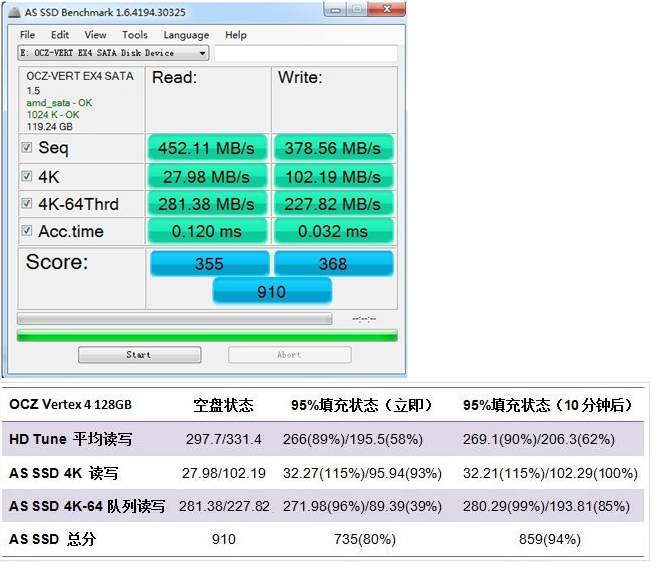The image size is (664, 585).
Task: Open the Language menu
Action: [x=186, y=35]
